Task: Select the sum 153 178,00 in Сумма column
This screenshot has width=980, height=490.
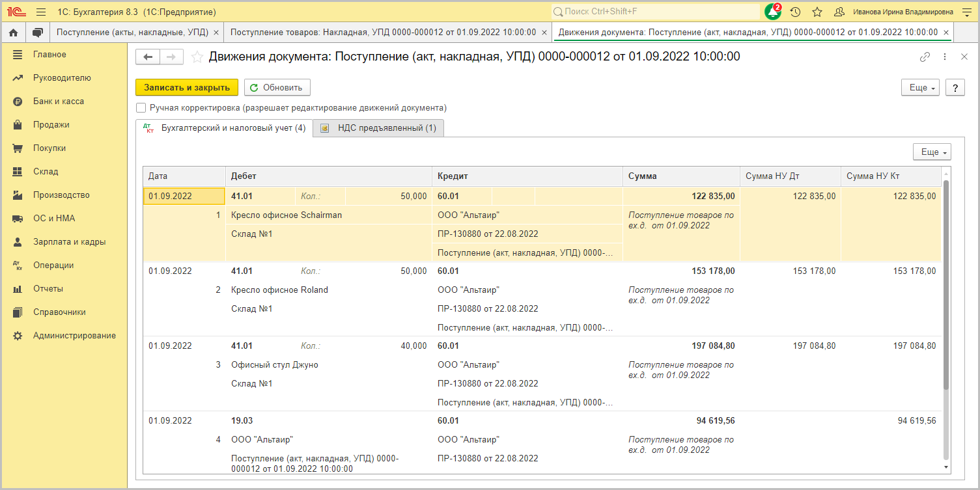Action: [x=681, y=271]
